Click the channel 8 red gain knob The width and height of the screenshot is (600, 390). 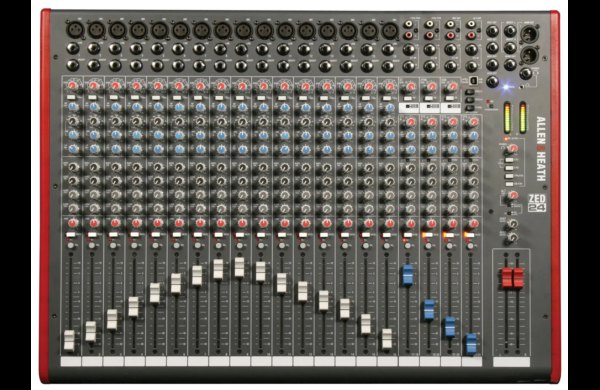[220, 86]
